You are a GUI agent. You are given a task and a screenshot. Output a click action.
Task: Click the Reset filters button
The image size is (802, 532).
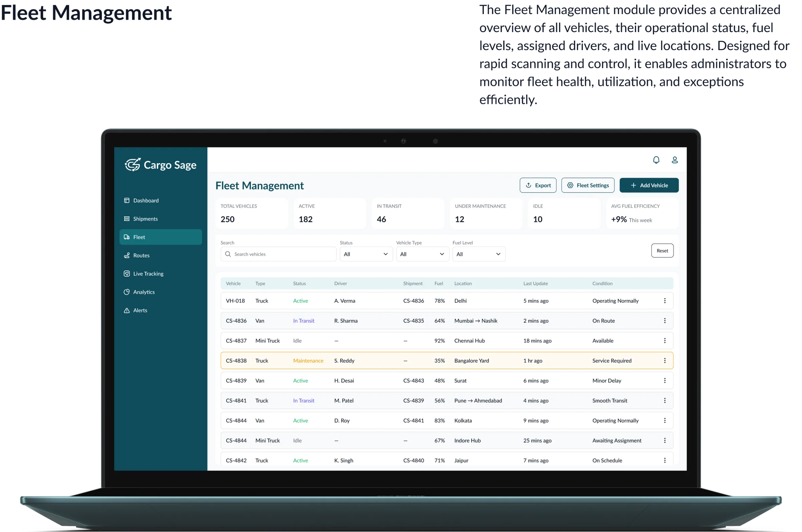point(662,250)
